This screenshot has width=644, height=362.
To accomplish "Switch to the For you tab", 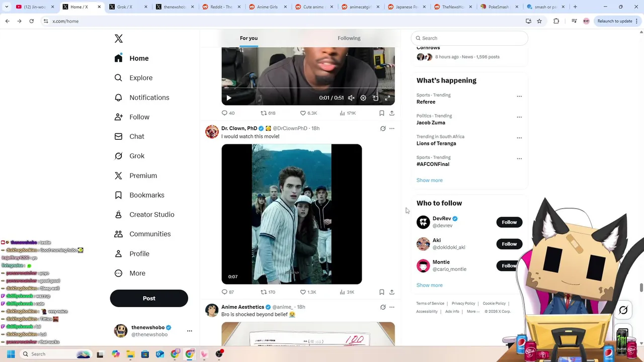I will pos(249,38).
